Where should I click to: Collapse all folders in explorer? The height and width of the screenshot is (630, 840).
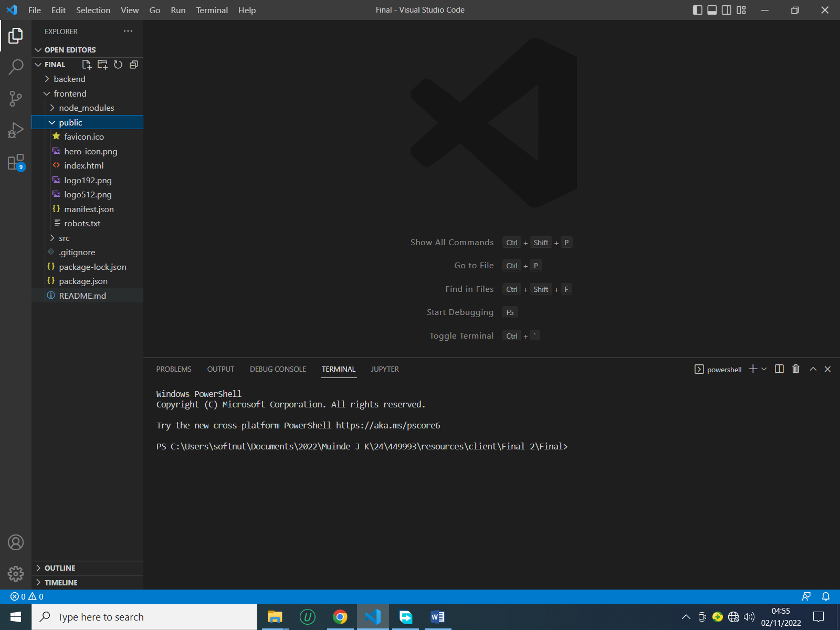point(134,65)
